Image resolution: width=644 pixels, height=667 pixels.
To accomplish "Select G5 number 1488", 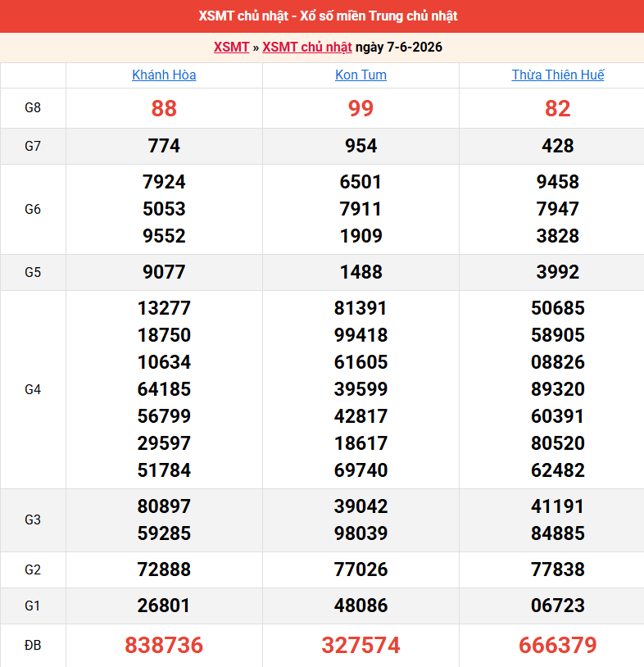I will (x=361, y=272).
